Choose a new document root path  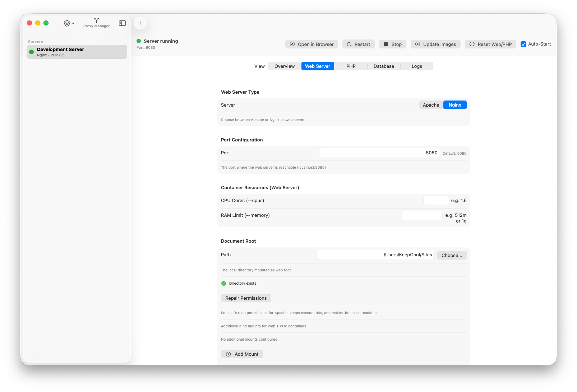452,255
